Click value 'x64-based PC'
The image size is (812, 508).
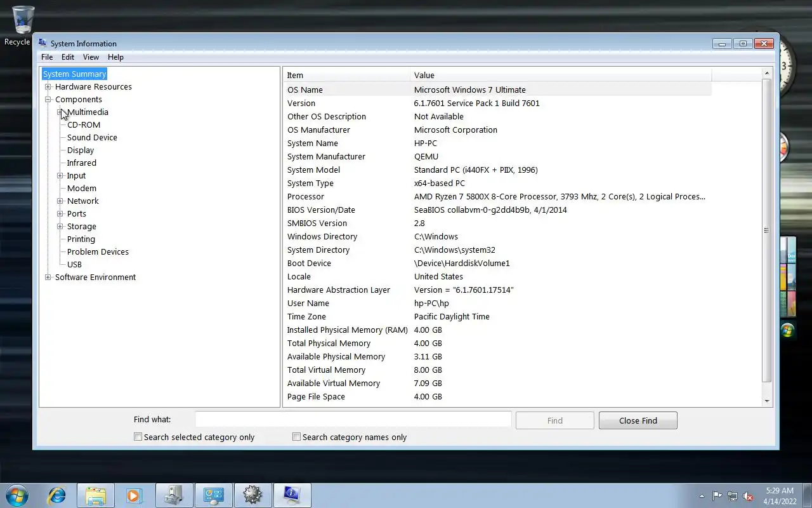click(440, 183)
